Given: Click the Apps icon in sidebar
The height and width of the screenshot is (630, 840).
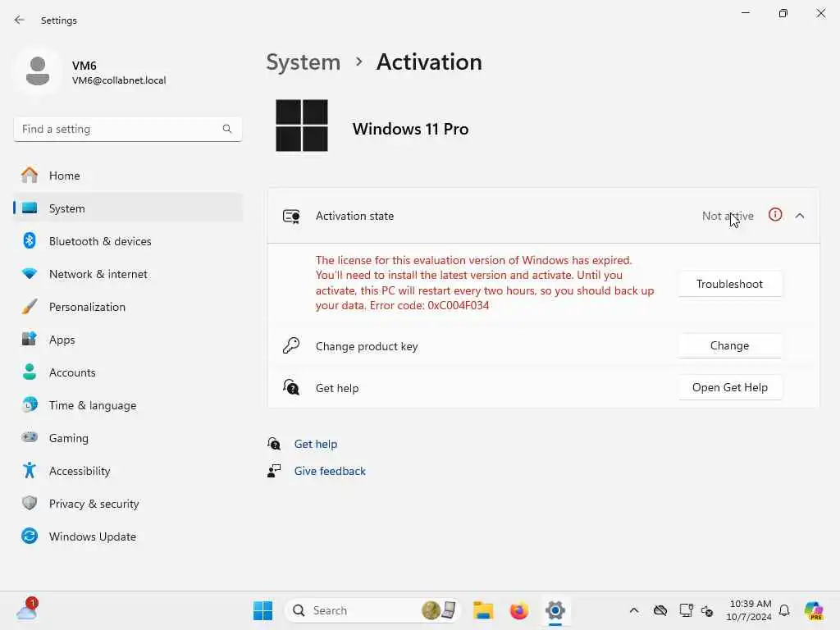Looking at the screenshot, I should (x=30, y=339).
